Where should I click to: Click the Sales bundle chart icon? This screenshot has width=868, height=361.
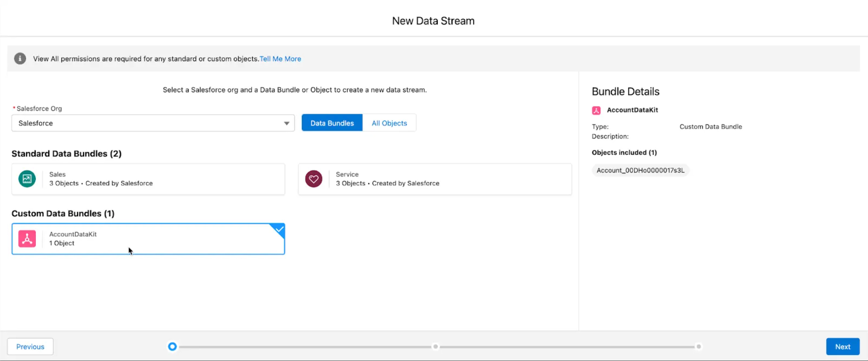(x=27, y=179)
